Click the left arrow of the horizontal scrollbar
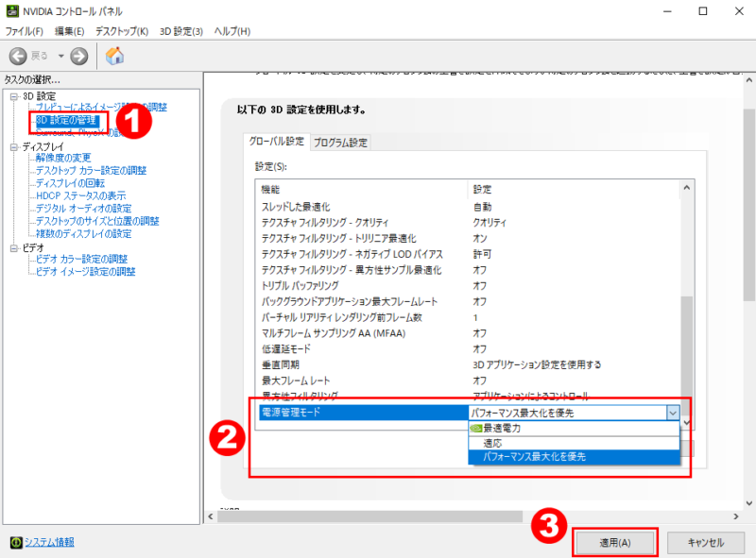The image size is (756, 558). click(x=211, y=516)
